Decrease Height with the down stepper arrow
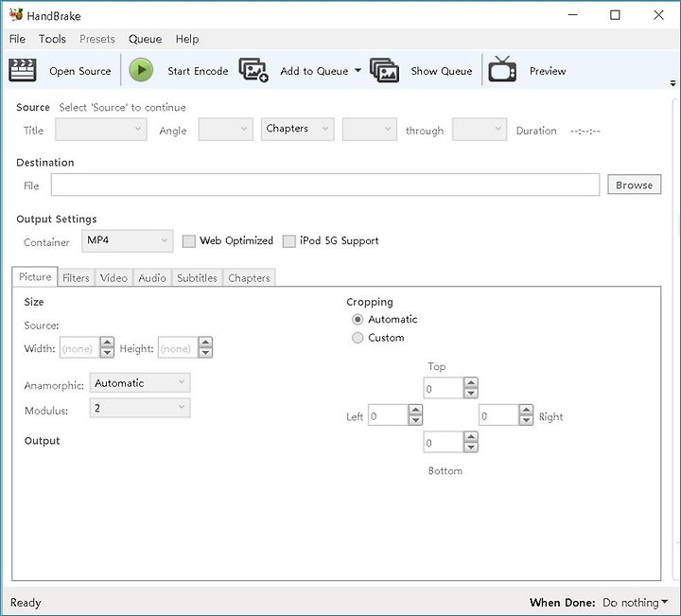Screen dimensions: 681x616 point(205,353)
